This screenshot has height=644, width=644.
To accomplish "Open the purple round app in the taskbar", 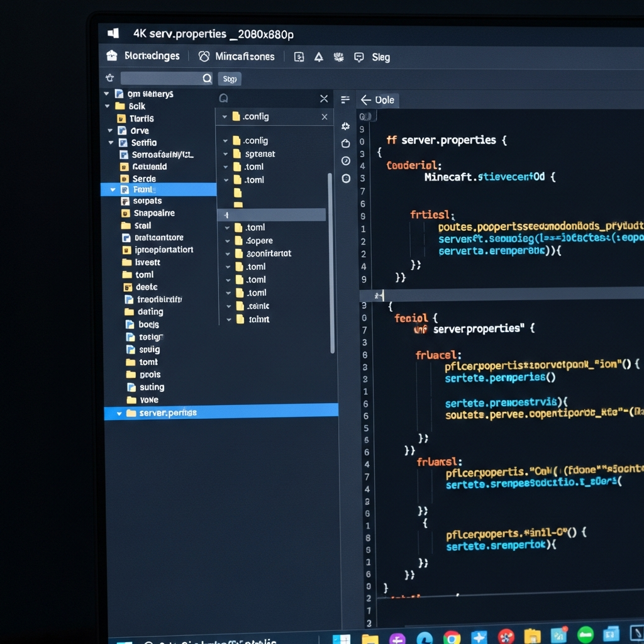I will coord(397,639).
